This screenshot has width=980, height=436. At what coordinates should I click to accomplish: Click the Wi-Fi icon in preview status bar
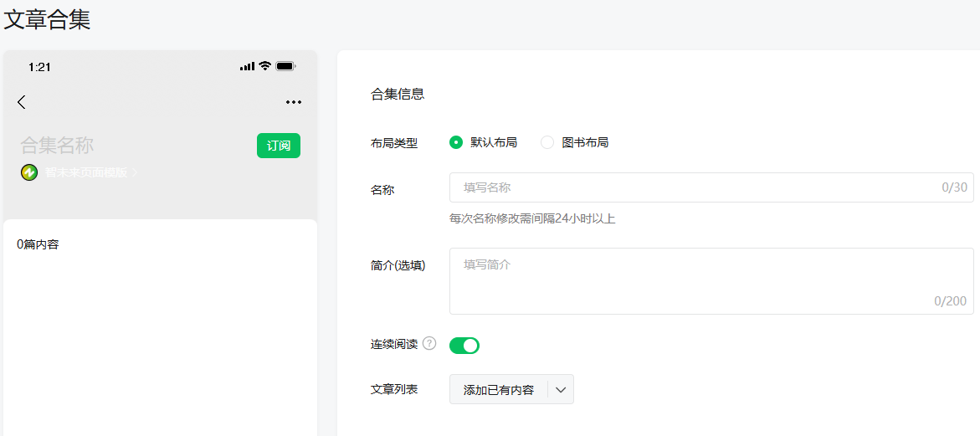point(265,66)
